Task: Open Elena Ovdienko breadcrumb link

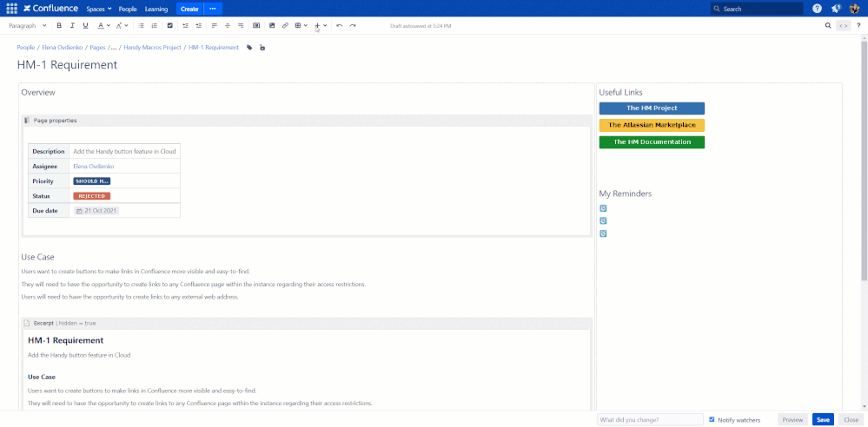Action: click(62, 48)
